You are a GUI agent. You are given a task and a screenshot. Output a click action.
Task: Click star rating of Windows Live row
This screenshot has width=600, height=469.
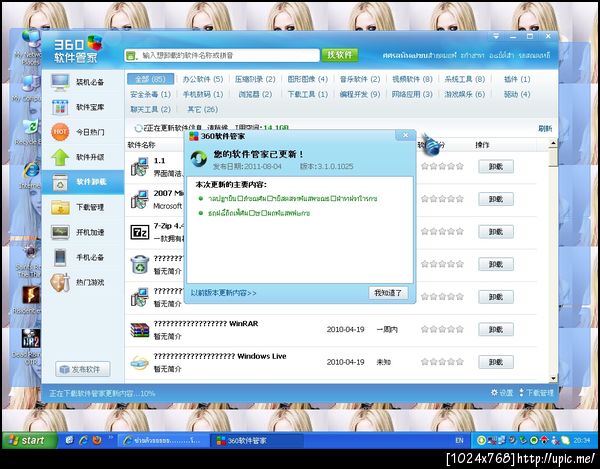[x=442, y=362]
